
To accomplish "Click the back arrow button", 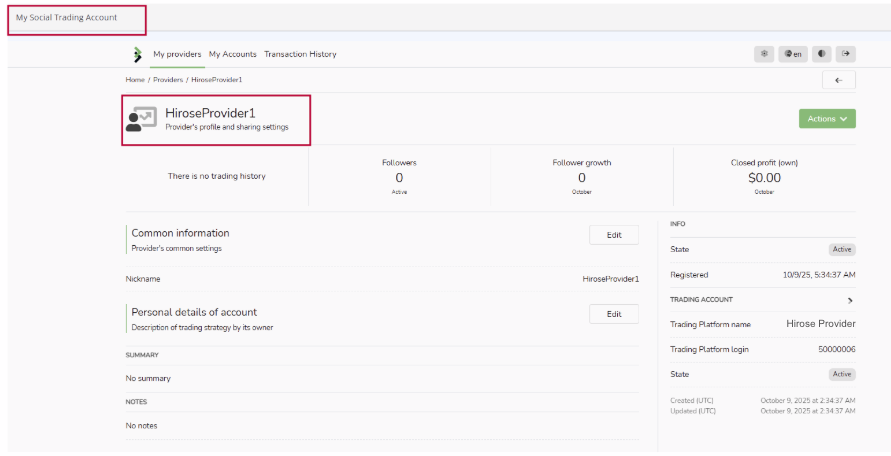I will point(838,80).
